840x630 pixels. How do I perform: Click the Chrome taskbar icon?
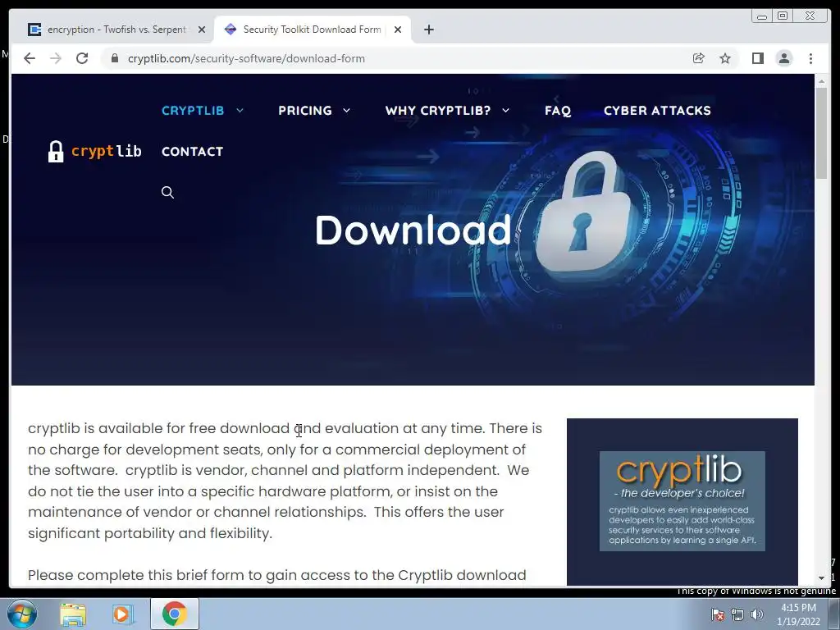coord(175,614)
